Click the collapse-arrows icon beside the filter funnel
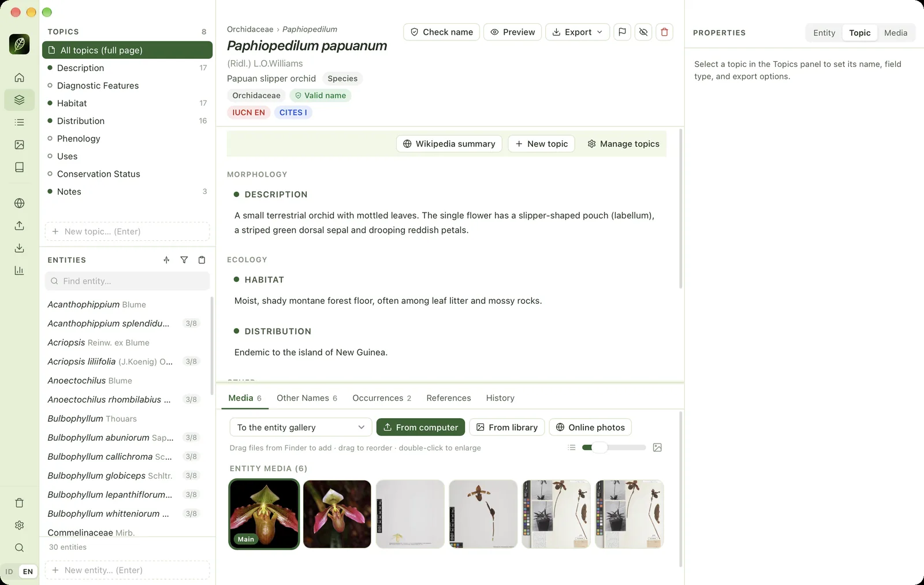This screenshot has width=924, height=585. [x=166, y=260]
